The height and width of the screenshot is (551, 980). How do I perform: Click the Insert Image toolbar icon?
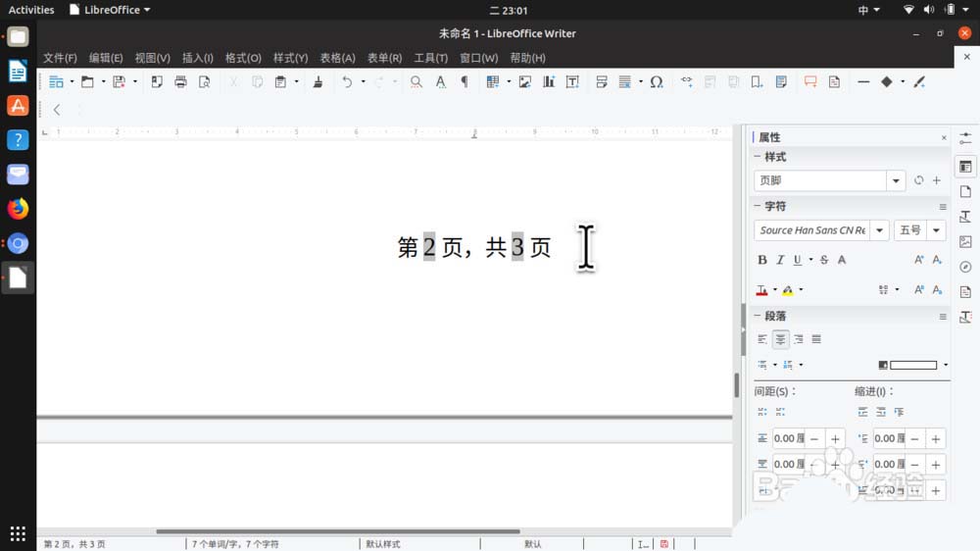point(525,82)
